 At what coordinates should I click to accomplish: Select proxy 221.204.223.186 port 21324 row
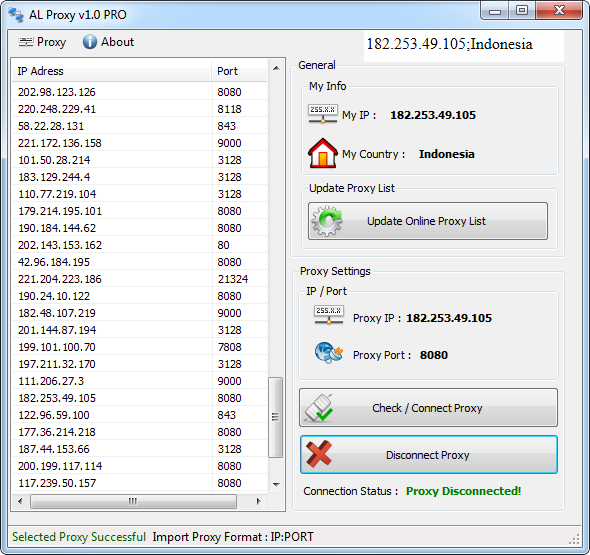coord(140,279)
